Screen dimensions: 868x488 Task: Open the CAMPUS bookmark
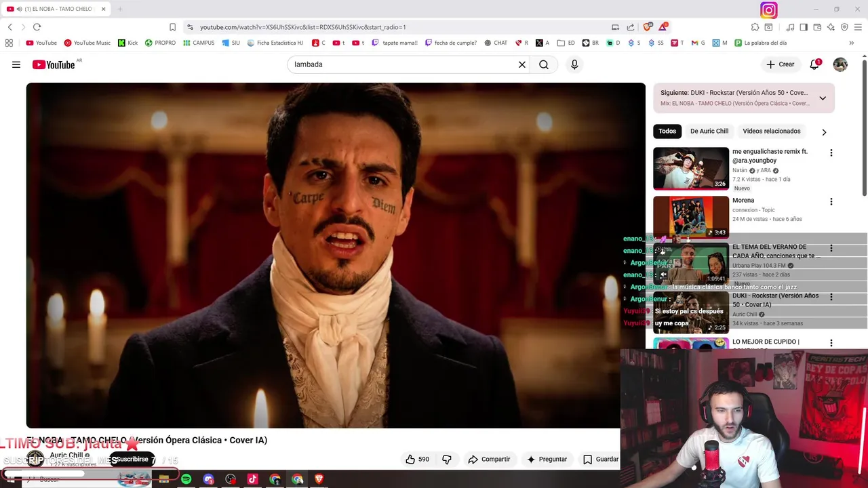click(x=199, y=43)
